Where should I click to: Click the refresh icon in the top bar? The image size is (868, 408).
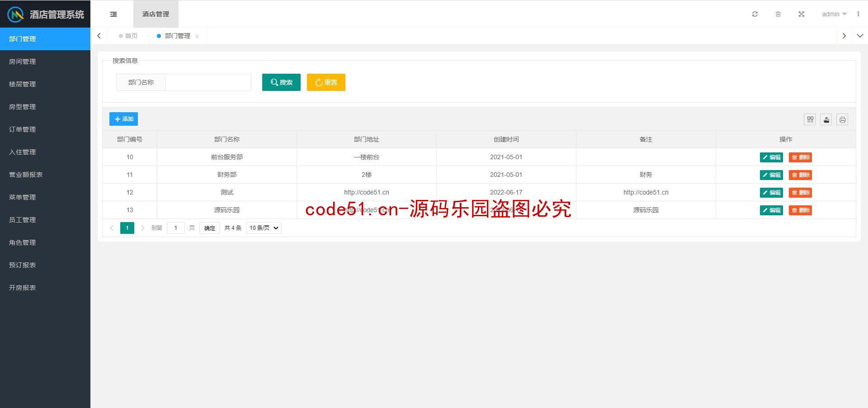pos(755,14)
